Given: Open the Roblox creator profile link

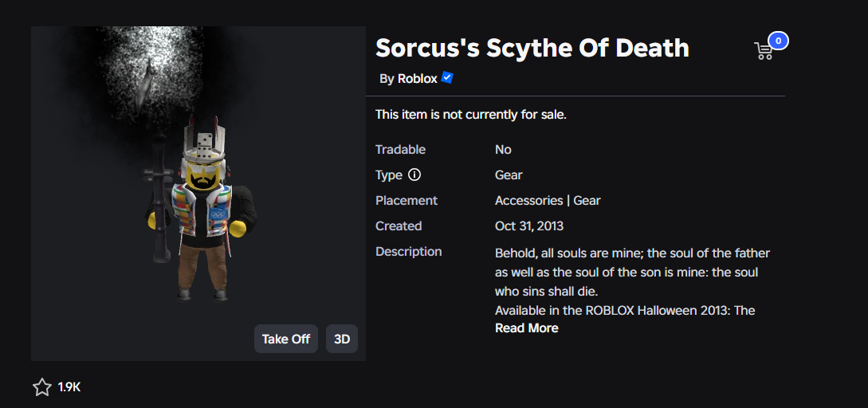Looking at the screenshot, I should click(x=418, y=79).
